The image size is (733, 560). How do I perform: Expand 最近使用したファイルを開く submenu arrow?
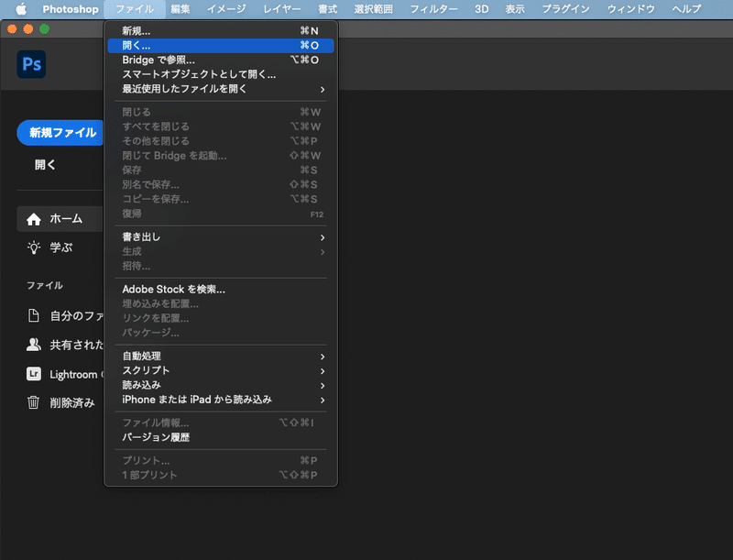(323, 89)
